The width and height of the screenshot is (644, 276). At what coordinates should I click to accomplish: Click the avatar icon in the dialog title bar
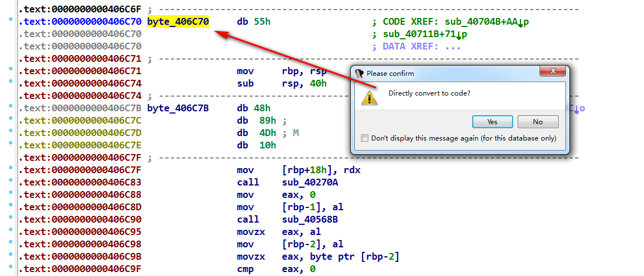[x=359, y=73]
